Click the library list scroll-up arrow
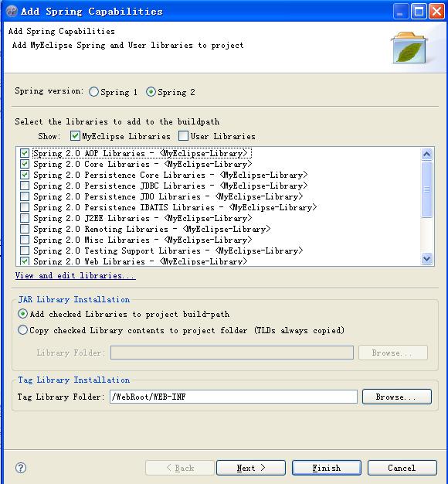Screen dimensions: 448x484 [x=426, y=154]
